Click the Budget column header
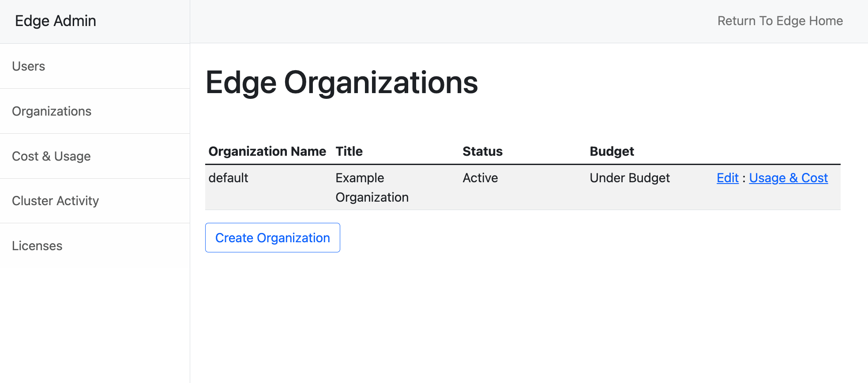This screenshot has height=383, width=868. tap(612, 151)
